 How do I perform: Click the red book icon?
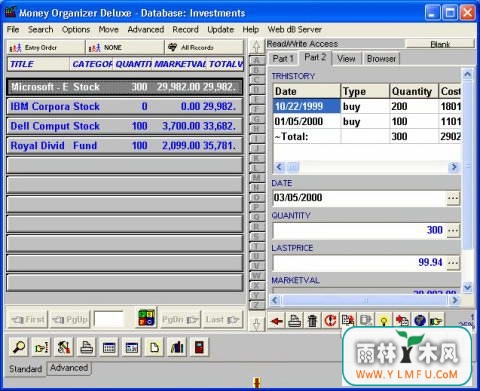click(x=199, y=347)
